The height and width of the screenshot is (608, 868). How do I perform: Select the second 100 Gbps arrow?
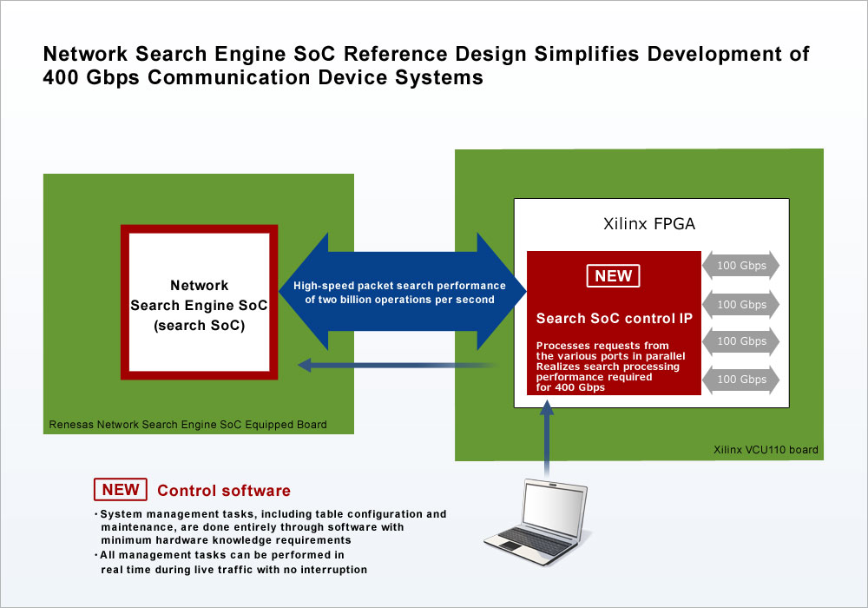click(x=740, y=304)
